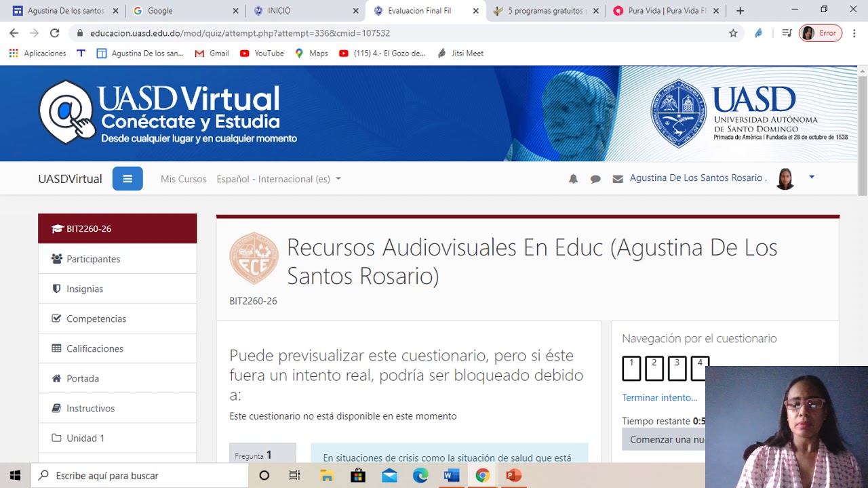The image size is (868, 488).
Task: Open Calificaciones in the sidebar
Action: point(117,348)
